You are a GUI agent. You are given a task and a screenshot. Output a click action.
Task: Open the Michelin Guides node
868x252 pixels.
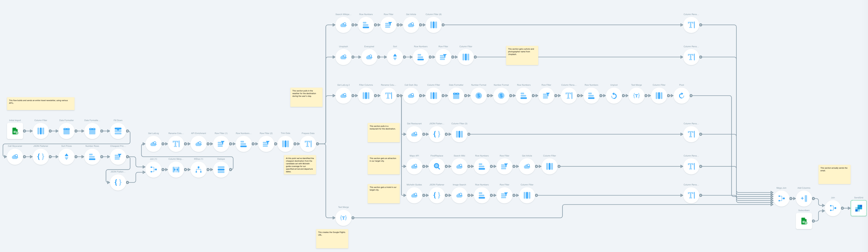[414, 195]
